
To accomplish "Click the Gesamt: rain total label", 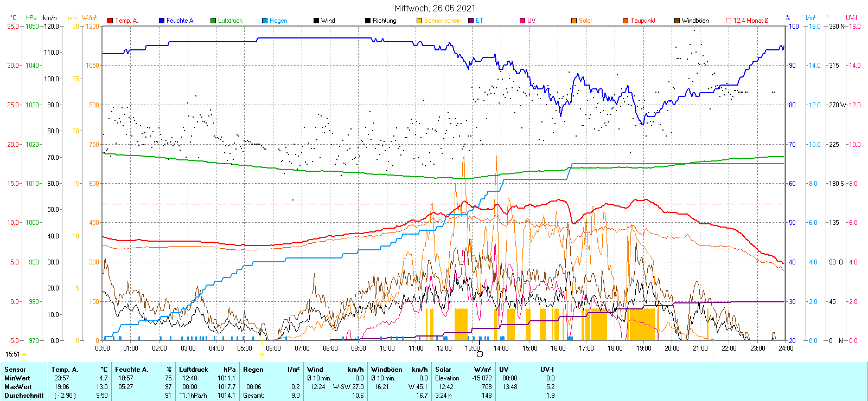I will point(253,396).
